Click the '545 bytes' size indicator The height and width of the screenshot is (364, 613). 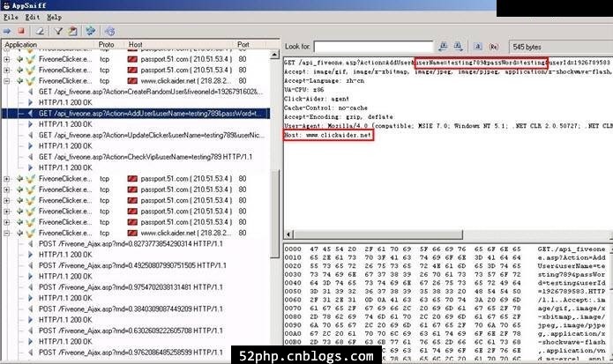[527, 47]
